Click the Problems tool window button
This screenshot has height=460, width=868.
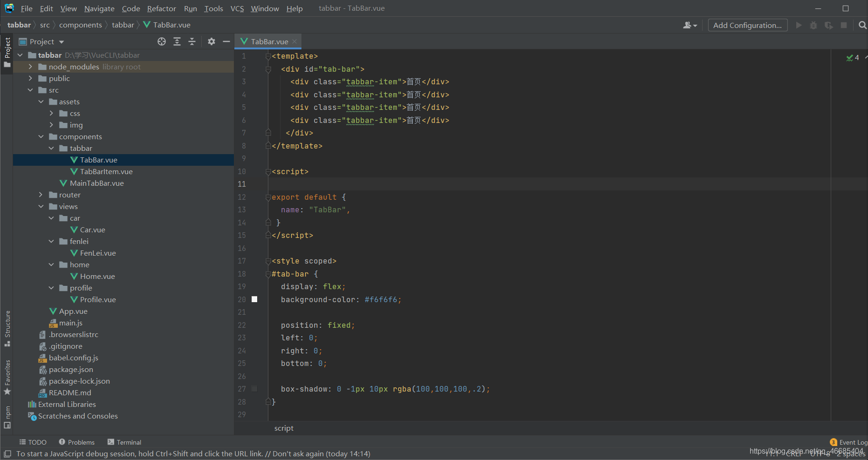coord(77,442)
